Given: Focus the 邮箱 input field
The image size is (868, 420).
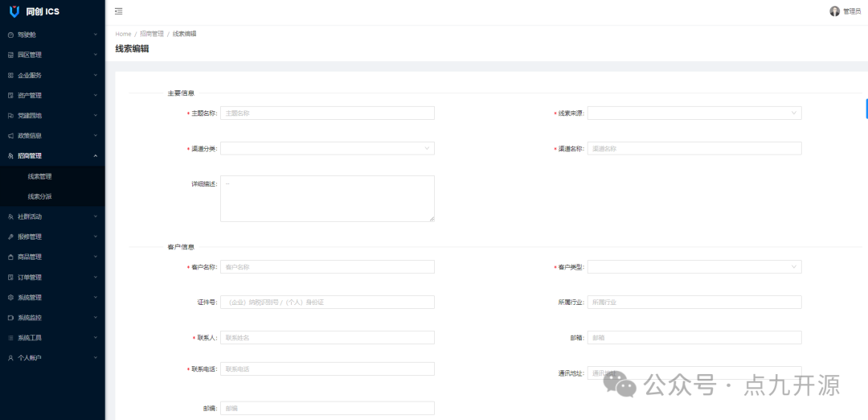Looking at the screenshot, I should tap(694, 337).
